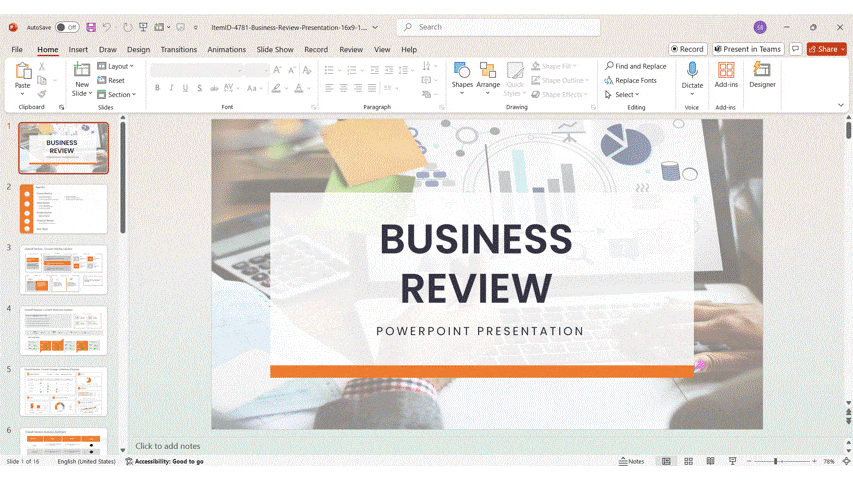Select slide 2 agenda thumbnail
This screenshot has height=480, width=853.
point(64,209)
